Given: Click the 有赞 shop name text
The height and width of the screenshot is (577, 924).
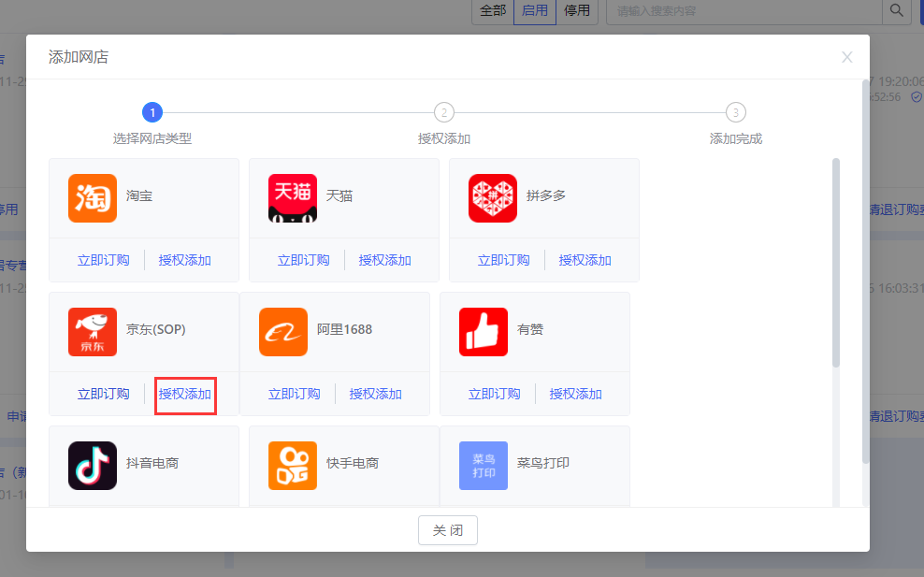Looking at the screenshot, I should pos(529,329).
